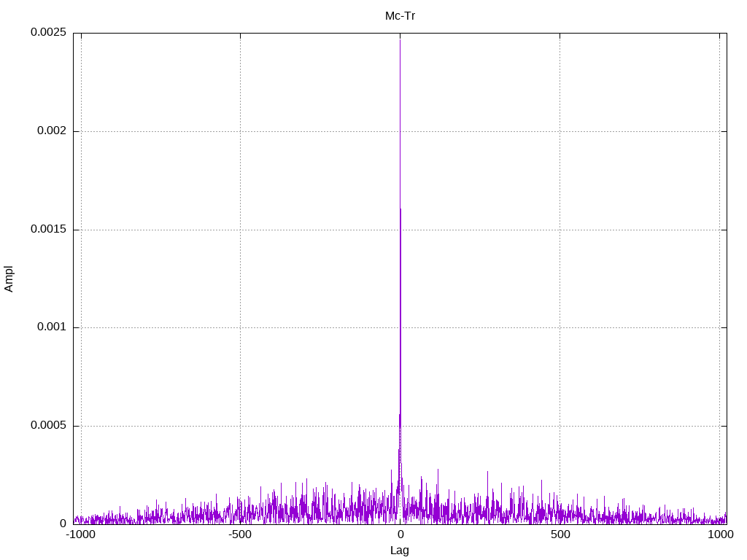Click the y-axis tick label 0.0025
The width and height of the screenshot is (747, 560).
click(x=49, y=32)
